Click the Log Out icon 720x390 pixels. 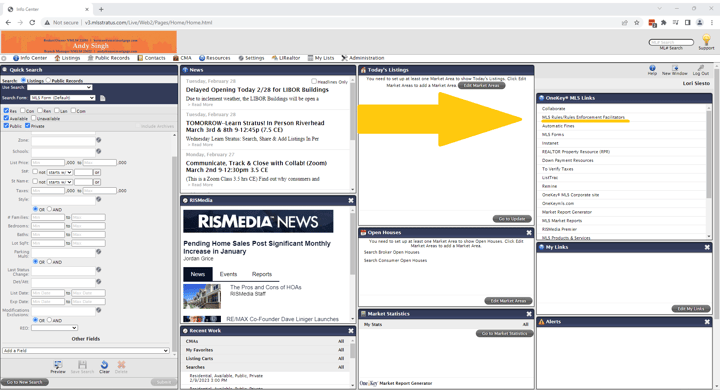tap(701, 68)
